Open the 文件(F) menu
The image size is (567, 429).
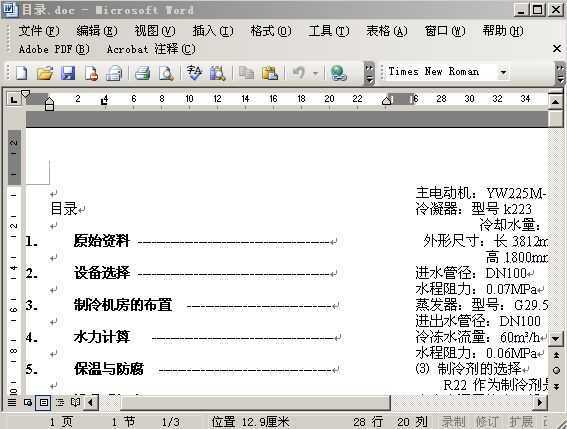39,31
